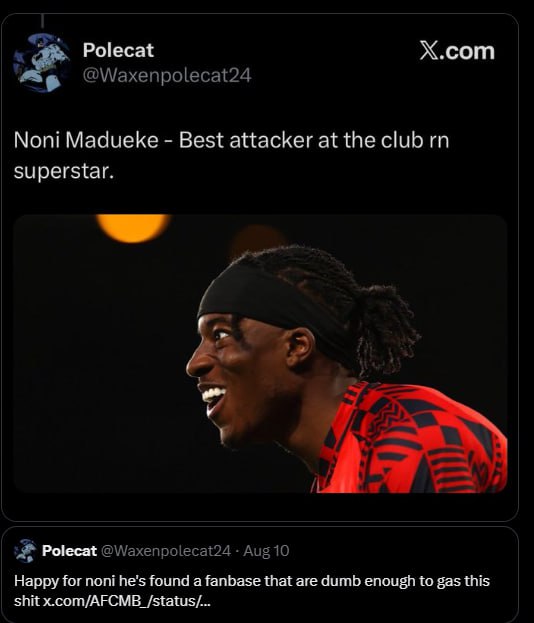Image resolution: width=534 pixels, height=623 pixels.
Task: Click the quoted tweet text body
Action: tap(252, 591)
